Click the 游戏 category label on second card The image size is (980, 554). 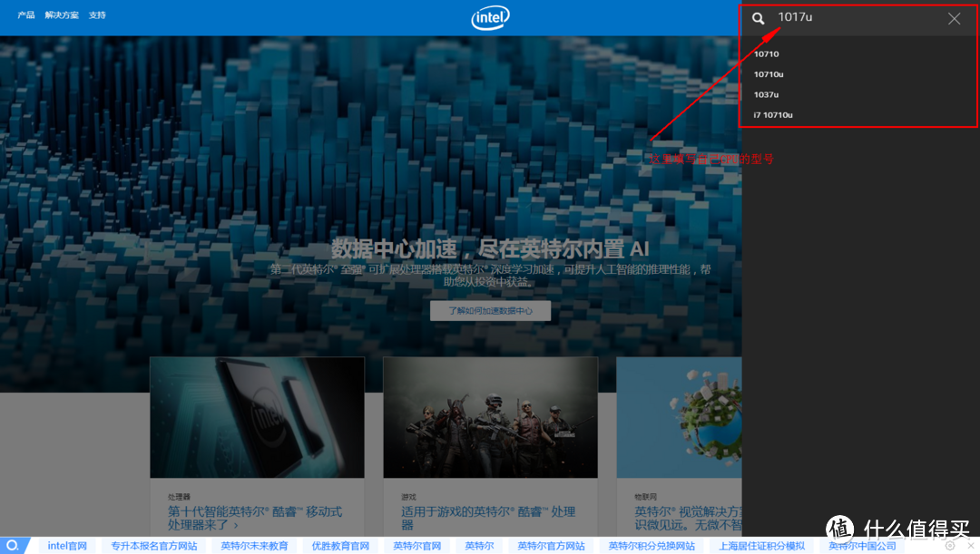coord(408,497)
